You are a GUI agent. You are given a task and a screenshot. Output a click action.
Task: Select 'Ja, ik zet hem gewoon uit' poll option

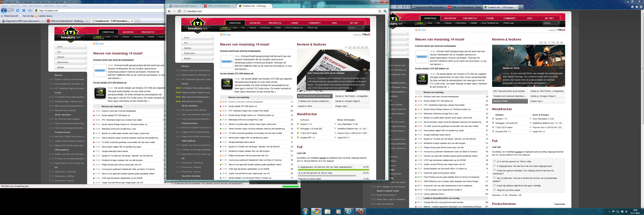coord(494,161)
